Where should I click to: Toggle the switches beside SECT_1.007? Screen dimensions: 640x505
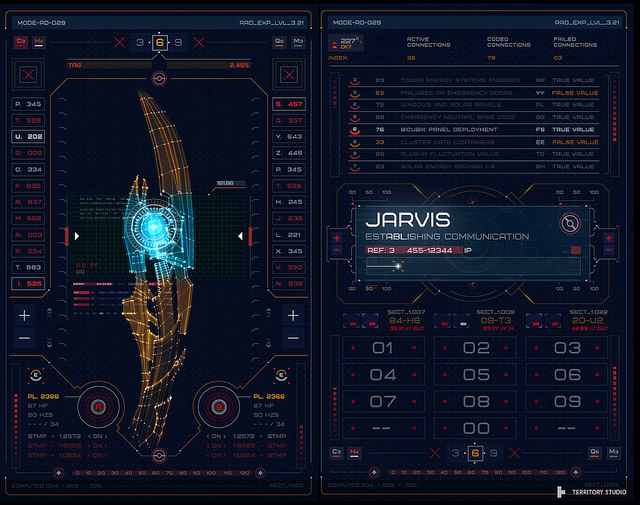pyautogui.click(x=361, y=321)
